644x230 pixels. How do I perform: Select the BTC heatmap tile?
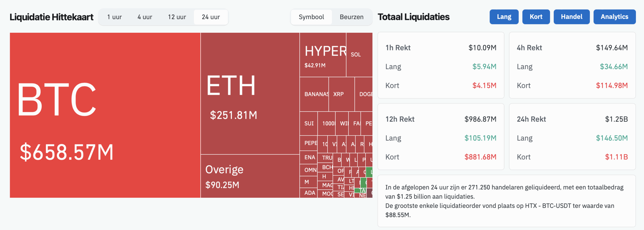[x=105, y=115]
